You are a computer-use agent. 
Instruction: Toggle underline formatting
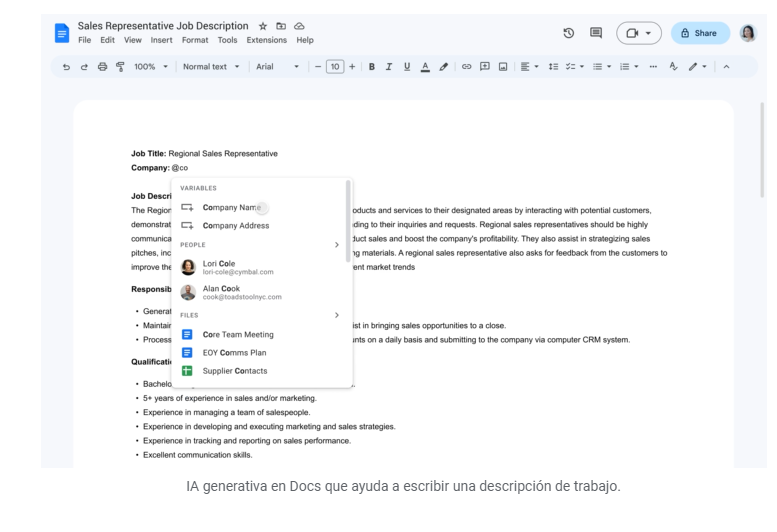click(x=407, y=67)
